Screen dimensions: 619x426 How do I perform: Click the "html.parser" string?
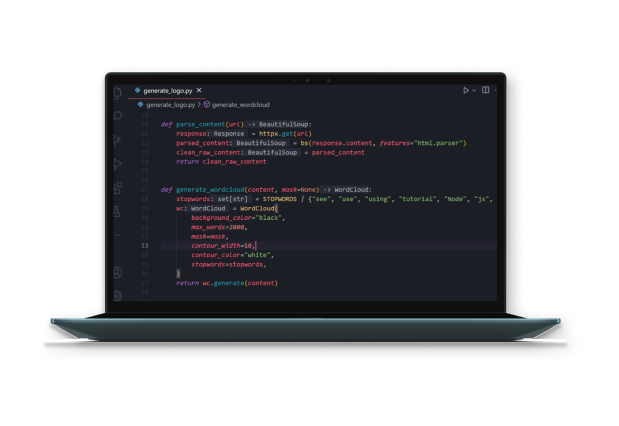pyautogui.click(x=438, y=143)
